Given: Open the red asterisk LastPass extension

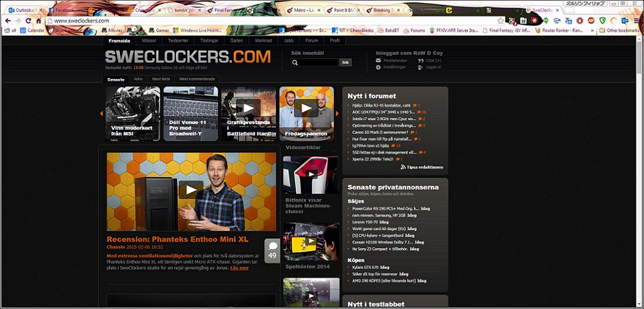Looking at the screenshot, I should [534, 20].
